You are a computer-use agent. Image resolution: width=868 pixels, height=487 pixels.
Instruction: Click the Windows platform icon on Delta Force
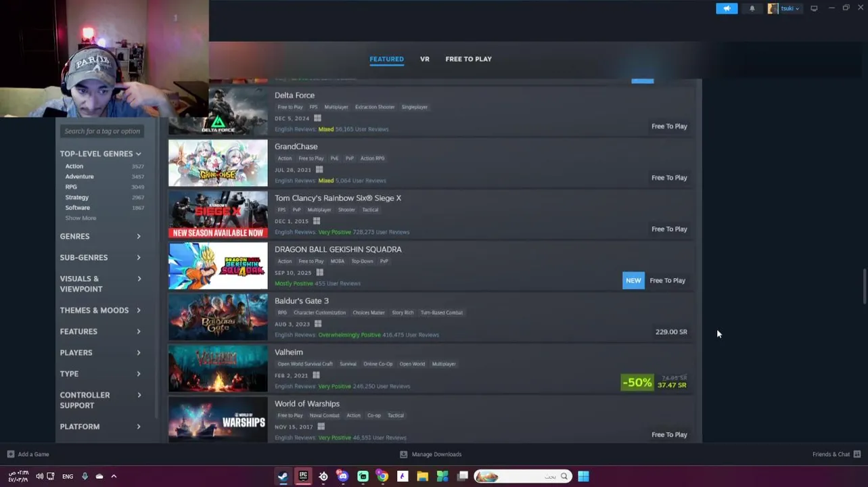tap(317, 118)
